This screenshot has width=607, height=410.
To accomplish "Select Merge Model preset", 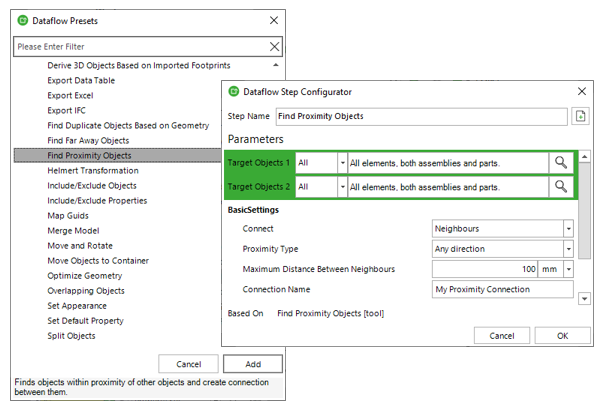I will coord(73,231).
